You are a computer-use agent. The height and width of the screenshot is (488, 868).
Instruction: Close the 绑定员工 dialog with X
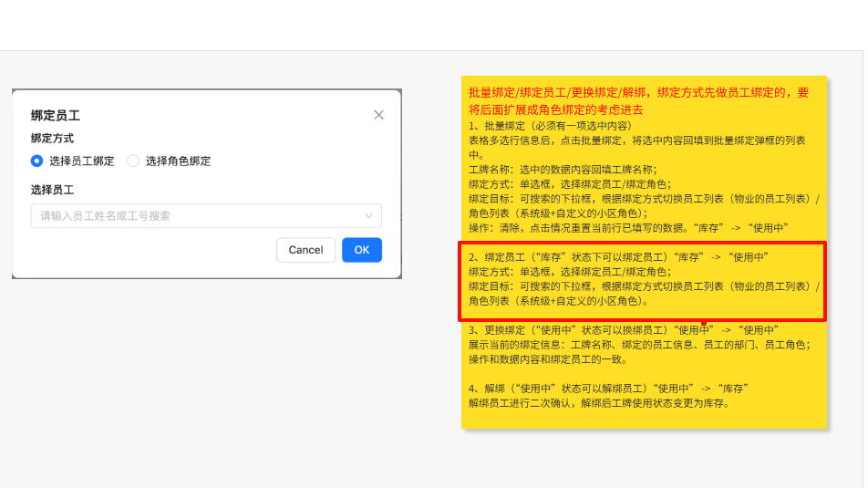[378, 115]
